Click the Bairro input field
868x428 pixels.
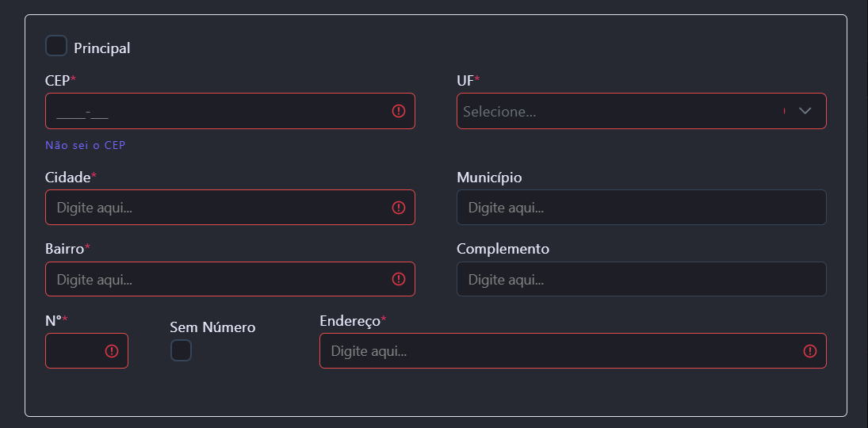click(x=214, y=279)
